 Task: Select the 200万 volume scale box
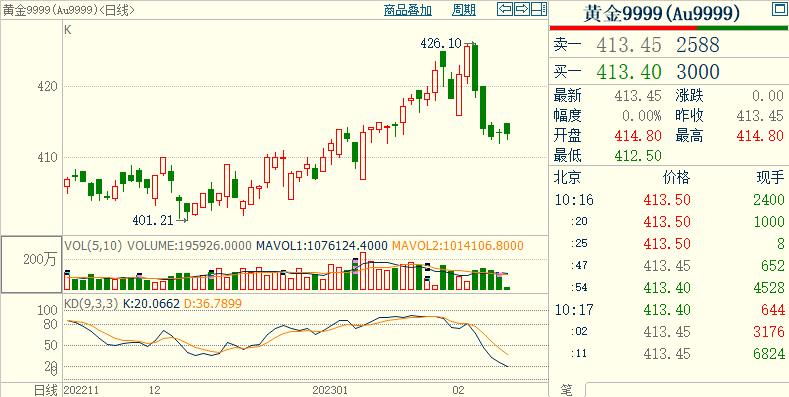click(32, 265)
